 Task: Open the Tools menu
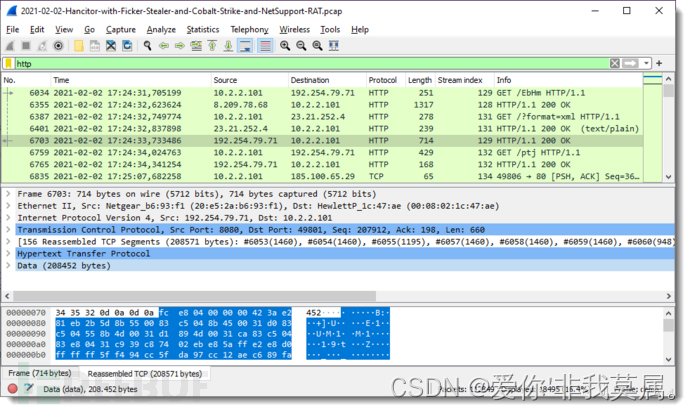tap(330, 29)
